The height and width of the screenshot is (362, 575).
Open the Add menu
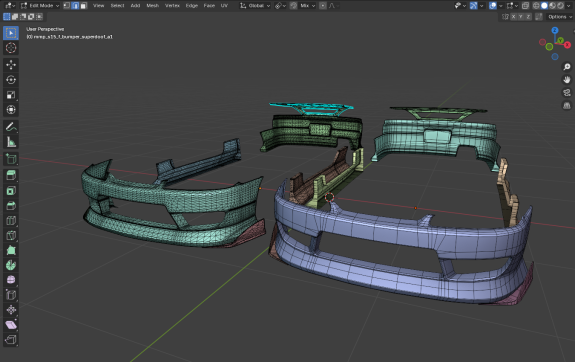(x=135, y=6)
